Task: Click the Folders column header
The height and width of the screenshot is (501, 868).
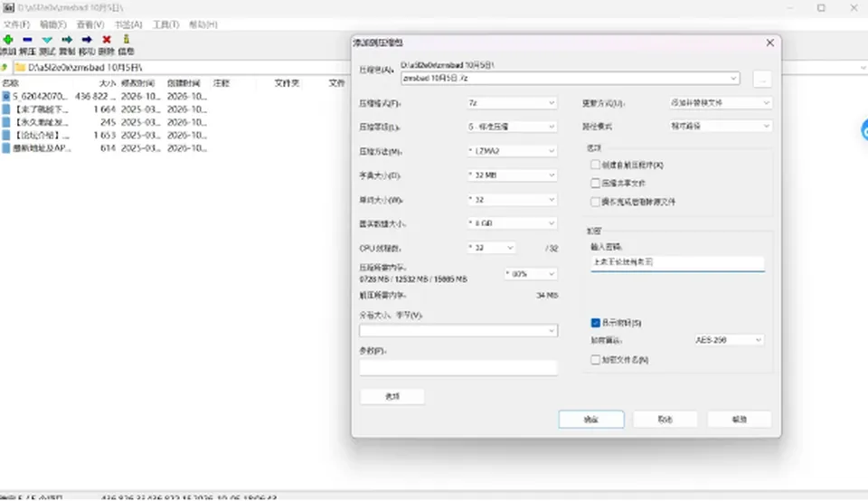Action: (x=287, y=83)
